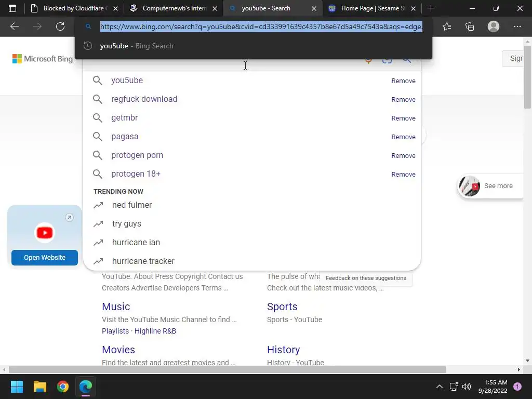
Task: Click the expand arrow on YouTube card
Action: 69,218
